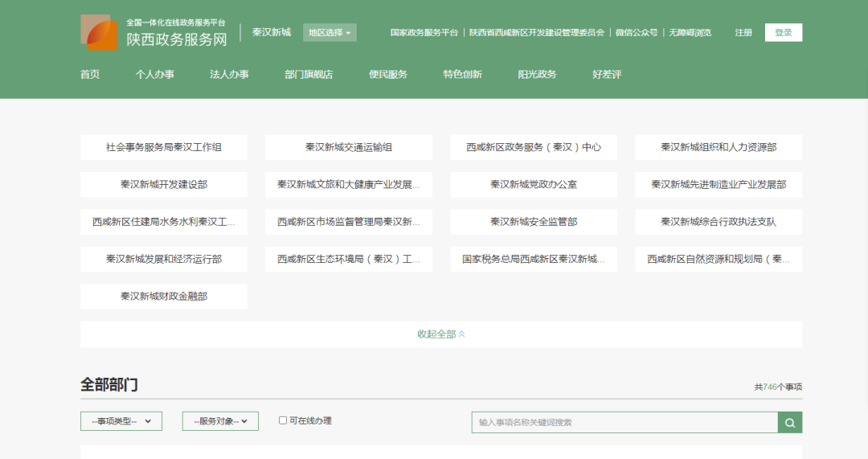Viewport: 868px width, 459px height.
Task: Select 西咸新区生态环境局（秦汉）department
Action: (x=349, y=259)
